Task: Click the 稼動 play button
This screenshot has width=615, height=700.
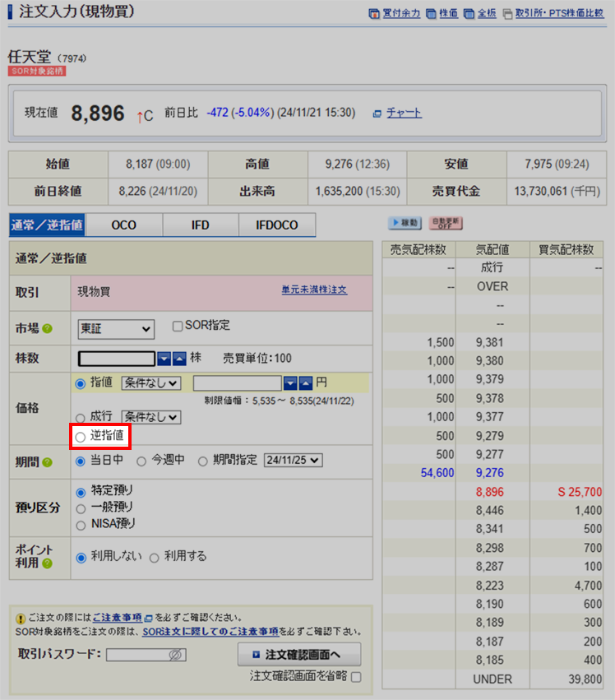Action: click(x=405, y=223)
